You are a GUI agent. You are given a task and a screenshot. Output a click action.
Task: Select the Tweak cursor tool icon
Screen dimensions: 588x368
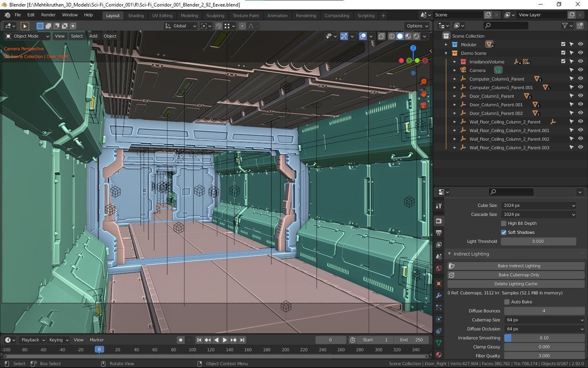coord(25,26)
